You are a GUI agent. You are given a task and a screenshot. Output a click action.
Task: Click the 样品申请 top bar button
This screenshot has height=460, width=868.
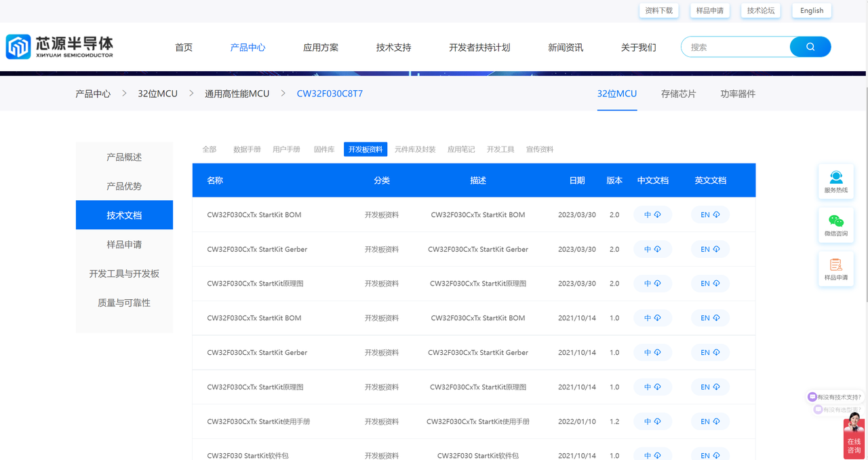point(709,10)
